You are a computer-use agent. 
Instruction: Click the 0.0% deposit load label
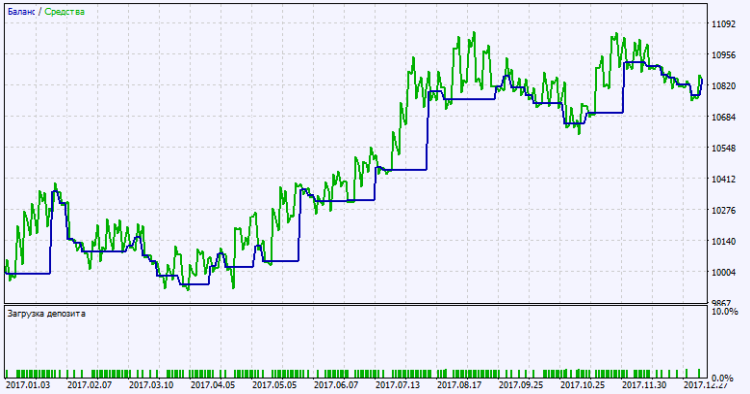[x=723, y=379]
